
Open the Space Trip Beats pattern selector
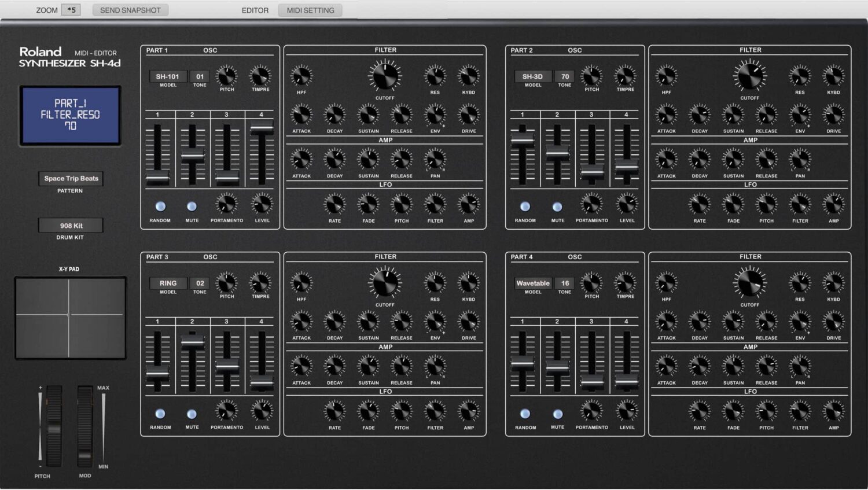tap(71, 179)
